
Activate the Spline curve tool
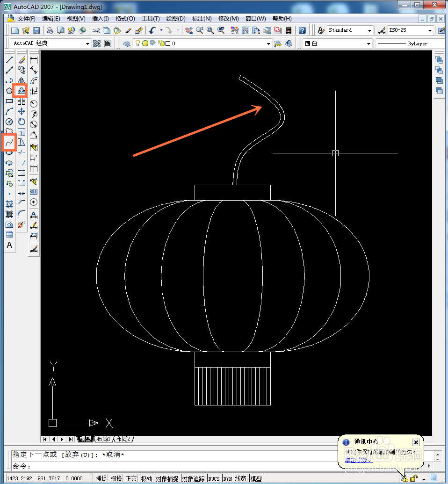click(9, 142)
